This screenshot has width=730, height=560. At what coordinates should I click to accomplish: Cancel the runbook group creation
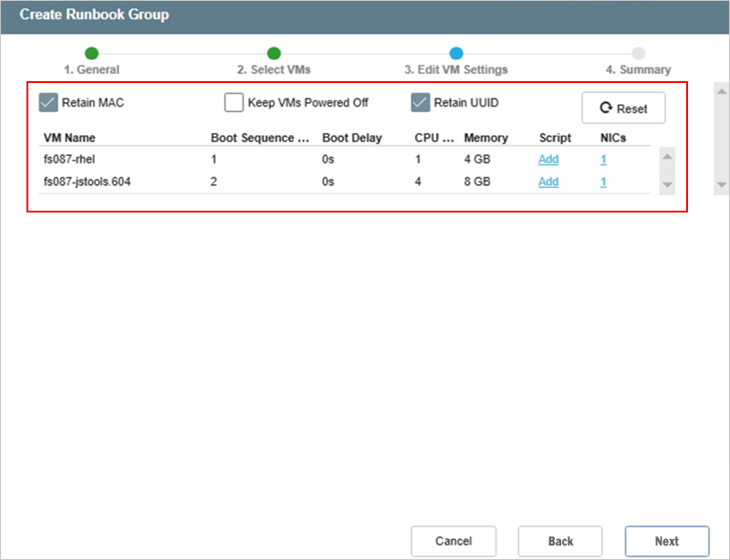pyautogui.click(x=454, y=541)
